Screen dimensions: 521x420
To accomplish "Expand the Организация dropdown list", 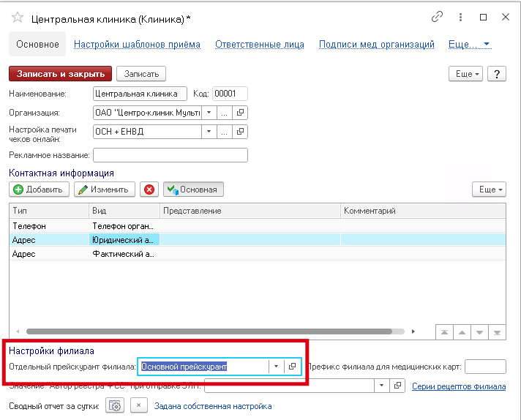I will [209, 113].
